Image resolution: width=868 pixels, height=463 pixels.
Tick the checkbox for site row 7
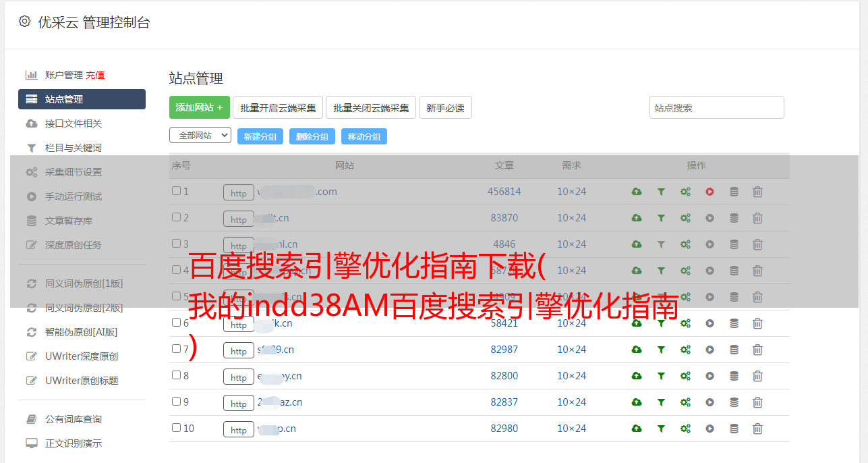[x=176, y=349]
